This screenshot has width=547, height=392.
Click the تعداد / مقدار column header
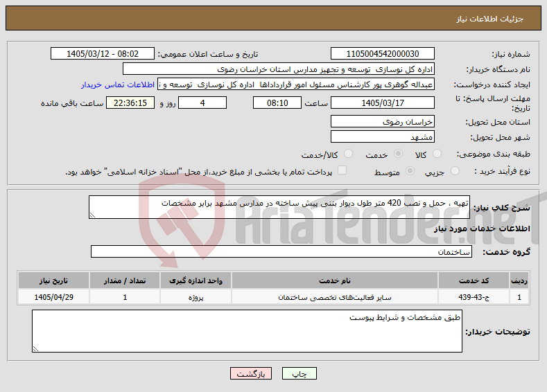click(125, 280)
